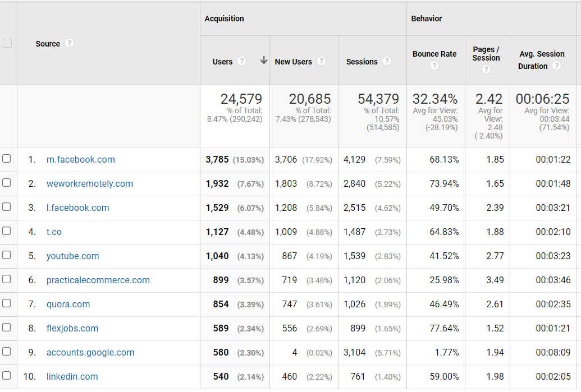Click the Behavior group header
Image resolution: width=581 pixels, height=392 pixels.
coord(426,19)
